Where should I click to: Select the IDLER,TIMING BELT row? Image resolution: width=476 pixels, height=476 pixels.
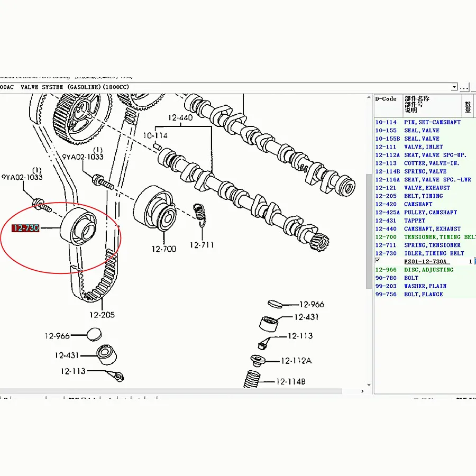[x=425, y=253]
